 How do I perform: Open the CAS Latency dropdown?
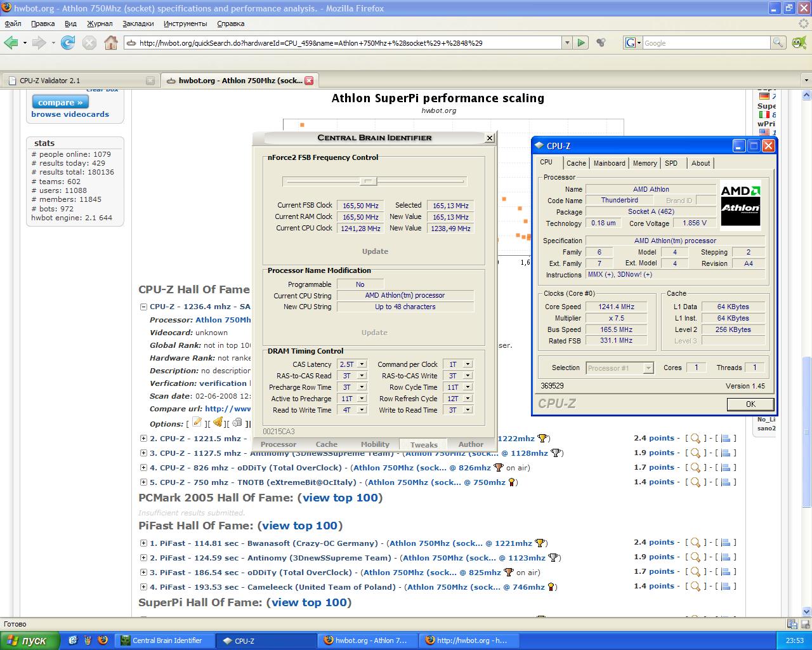(x=362, y=364)
